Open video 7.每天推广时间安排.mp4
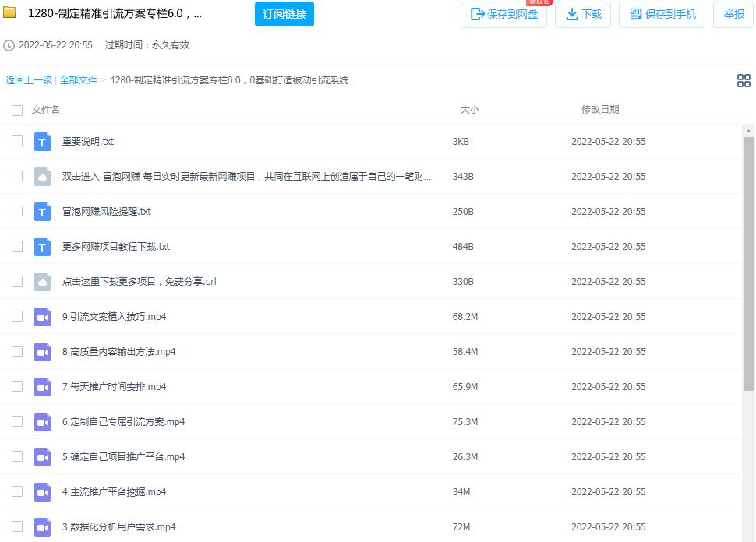Screen dimensions: 756x542 (115, 387)
